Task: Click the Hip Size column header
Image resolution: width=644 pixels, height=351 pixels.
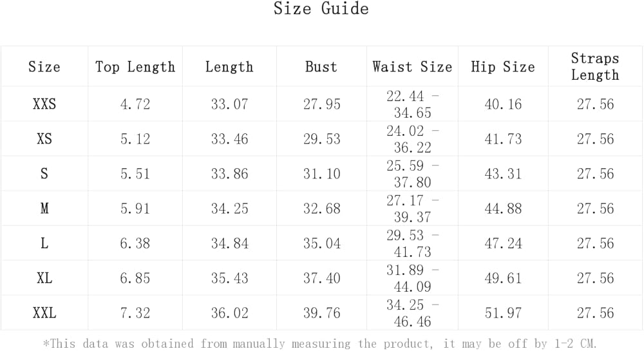Action: click(503, 67)
